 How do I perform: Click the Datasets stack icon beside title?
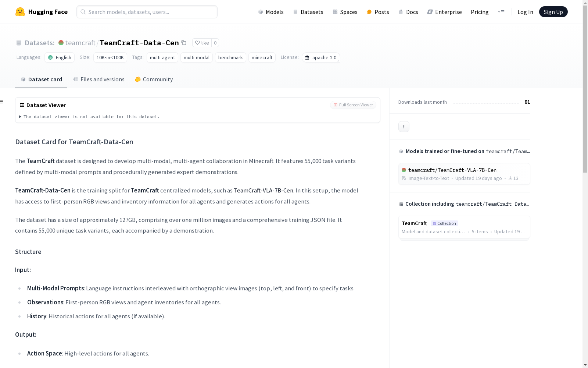(19, 43)
